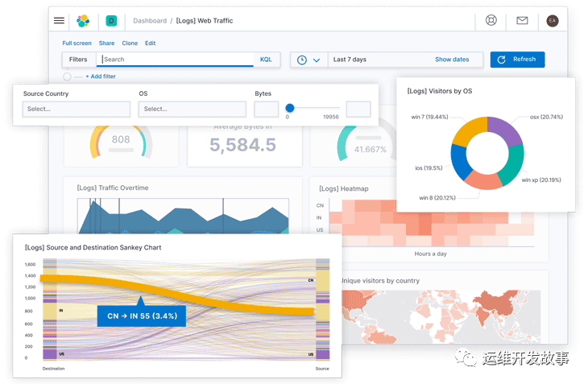Click the Sankey Chart panel title
This screenshot has width=588, height=384.
(x=93, y=248)
